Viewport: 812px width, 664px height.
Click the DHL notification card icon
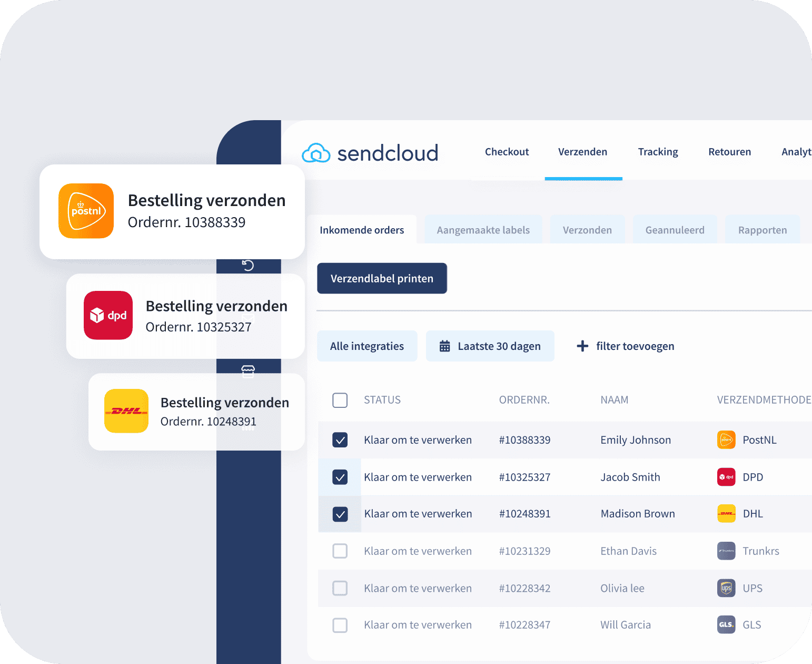tap(126, 411)
